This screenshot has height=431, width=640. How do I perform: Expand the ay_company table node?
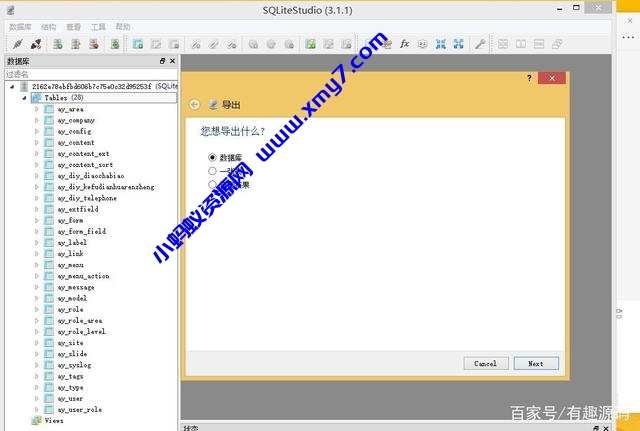point(37,120)
